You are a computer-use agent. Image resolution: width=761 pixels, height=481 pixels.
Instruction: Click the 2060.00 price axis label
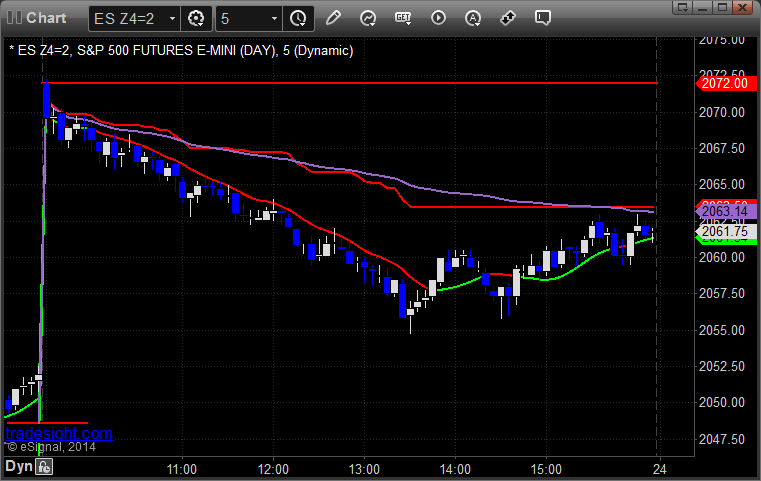click(x=722, y=257)
